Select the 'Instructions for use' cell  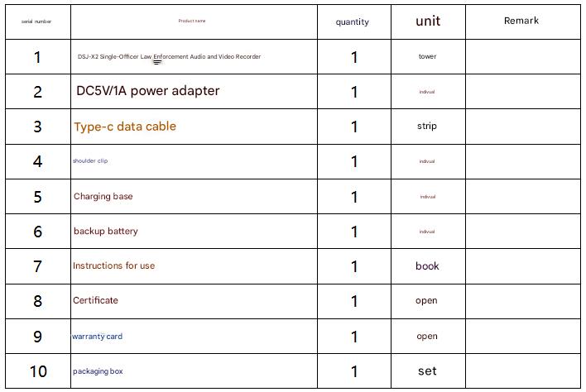pos(113,266)
